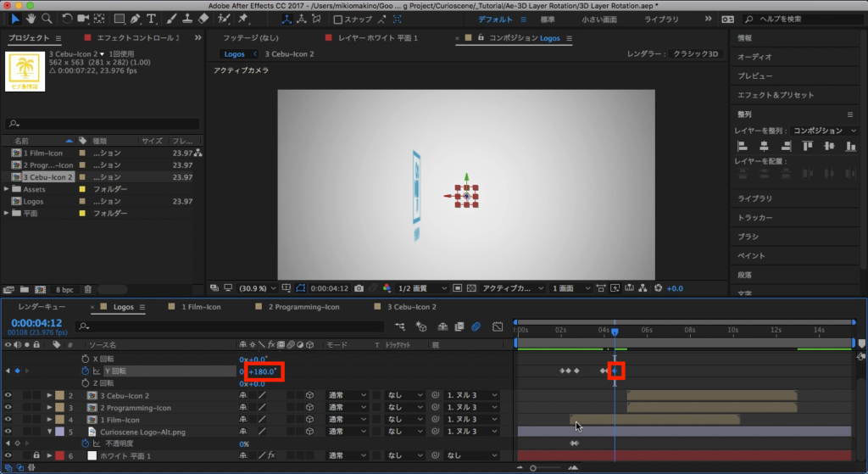Image resolution: width=868 pixels, height=474 pixels.
Task: Switch to the 2 Programming-Icon timeline tab
Action: (303, 306)
